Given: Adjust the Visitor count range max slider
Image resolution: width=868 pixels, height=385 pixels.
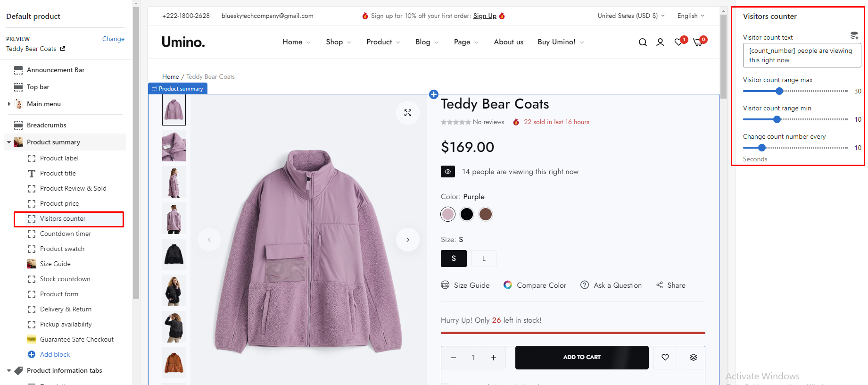Looking at the screenshot, I should coord(779,91).
